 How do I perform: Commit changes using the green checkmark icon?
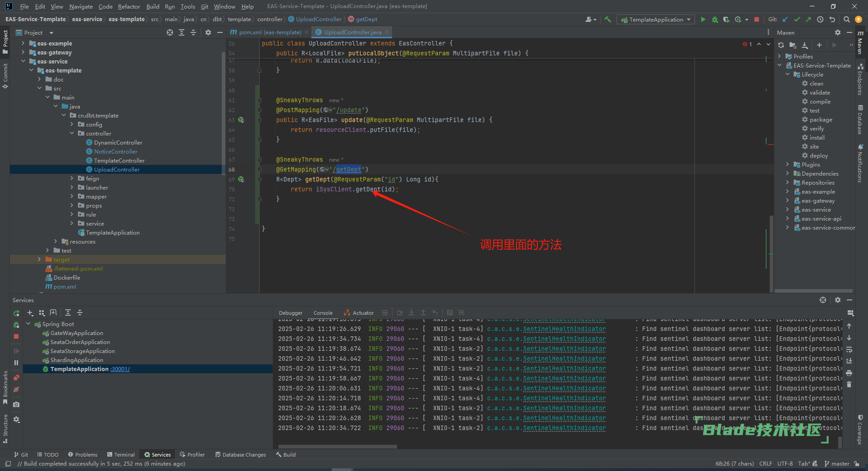797,19
